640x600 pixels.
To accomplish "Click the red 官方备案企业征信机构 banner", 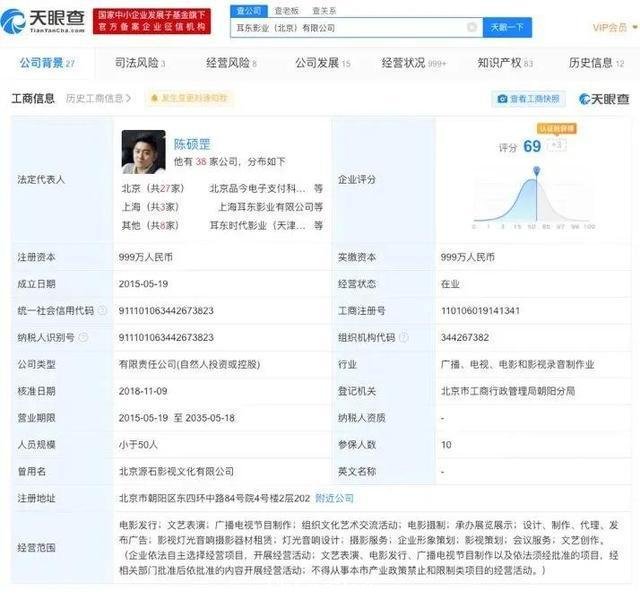I will [x=152, y=21].
